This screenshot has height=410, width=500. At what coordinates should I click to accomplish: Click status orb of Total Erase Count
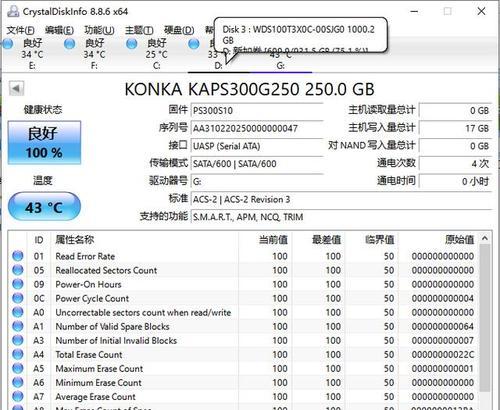coord(18,354)
